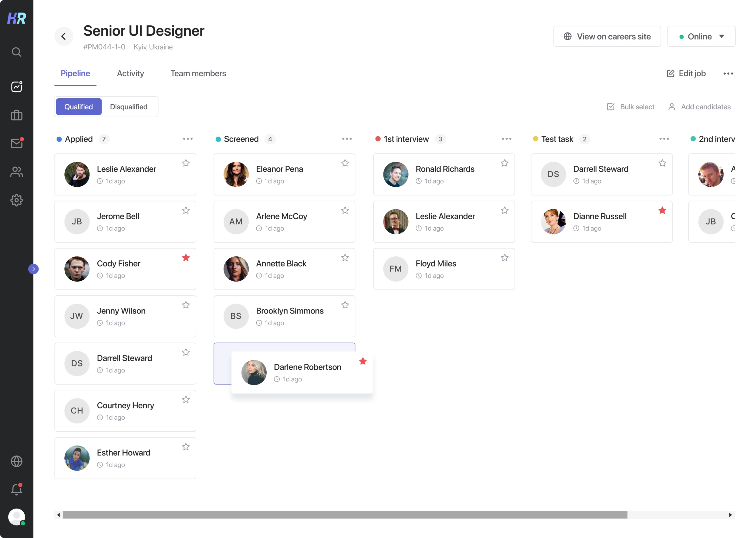Unfavorite Cody Fisher's starred card
This screenshot has height=538, width=756.
[186, 257]
